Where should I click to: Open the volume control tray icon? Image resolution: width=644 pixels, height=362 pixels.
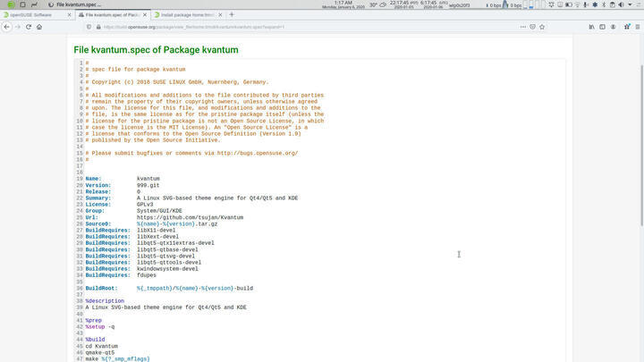point(621,5)
